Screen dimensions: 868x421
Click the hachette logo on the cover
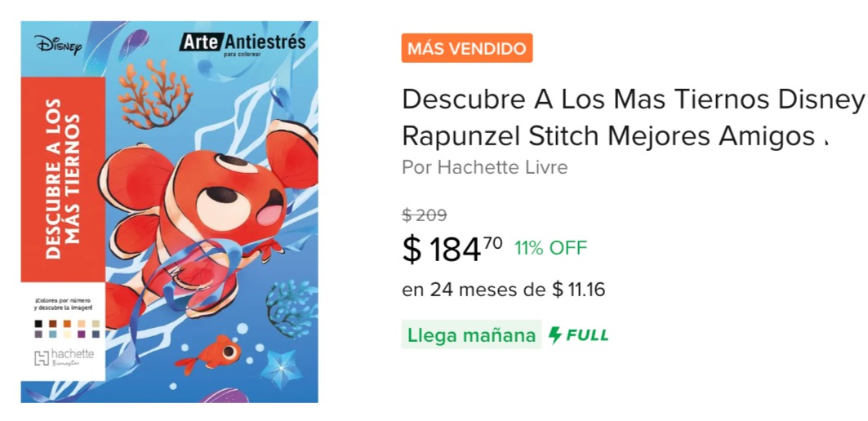[65, 357]
